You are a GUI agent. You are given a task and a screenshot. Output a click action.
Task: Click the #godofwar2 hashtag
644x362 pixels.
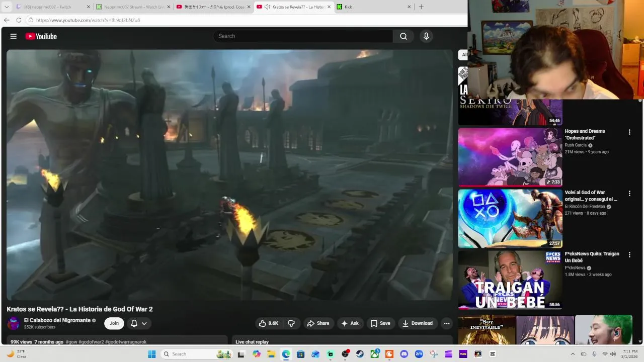tap(91, 342)
